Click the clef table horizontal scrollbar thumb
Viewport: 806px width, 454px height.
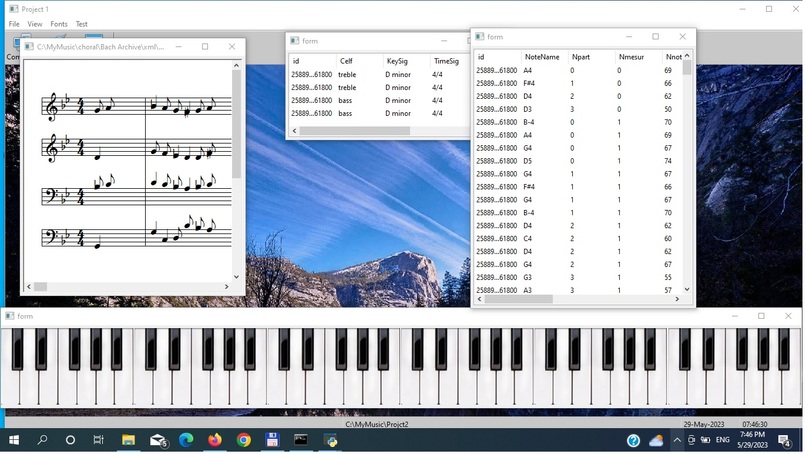355,131
